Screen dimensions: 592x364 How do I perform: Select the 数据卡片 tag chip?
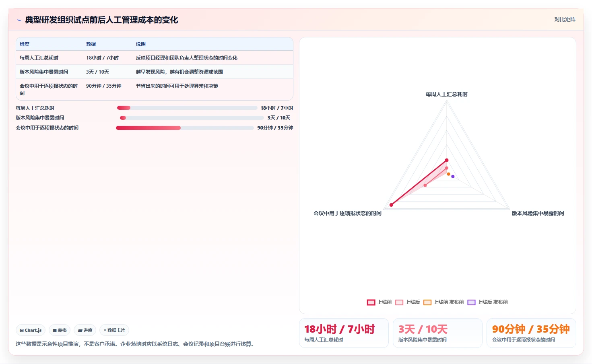pos(114,330)
